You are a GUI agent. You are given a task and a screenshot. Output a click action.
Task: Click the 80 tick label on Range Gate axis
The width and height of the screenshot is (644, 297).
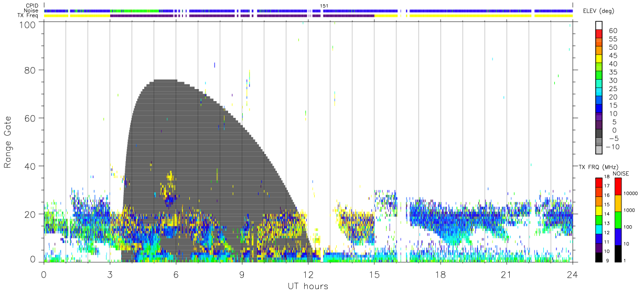click(x=30, y=70)
